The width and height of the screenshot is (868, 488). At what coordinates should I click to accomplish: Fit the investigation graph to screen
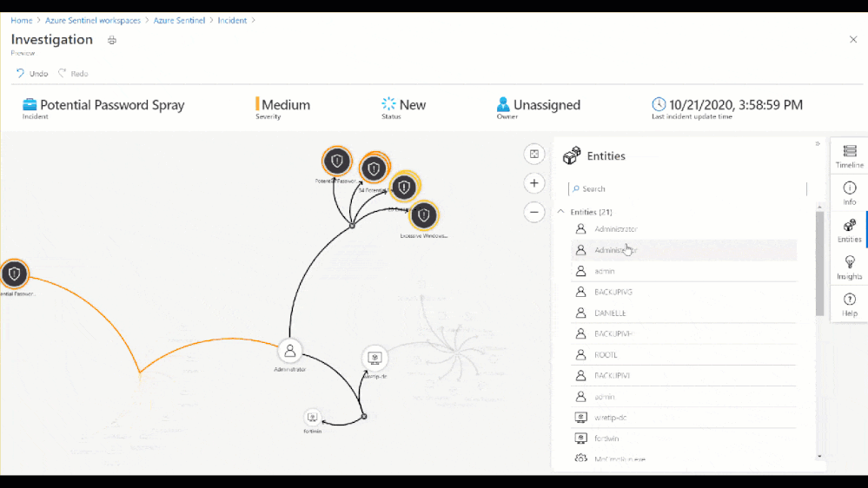pyautogui.click(x=534, y=155)
